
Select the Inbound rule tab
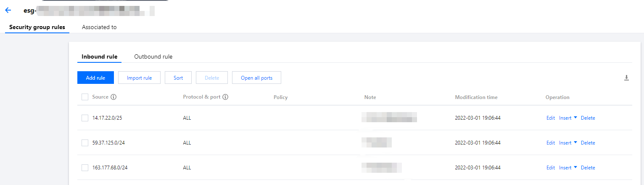click(99, 56)
